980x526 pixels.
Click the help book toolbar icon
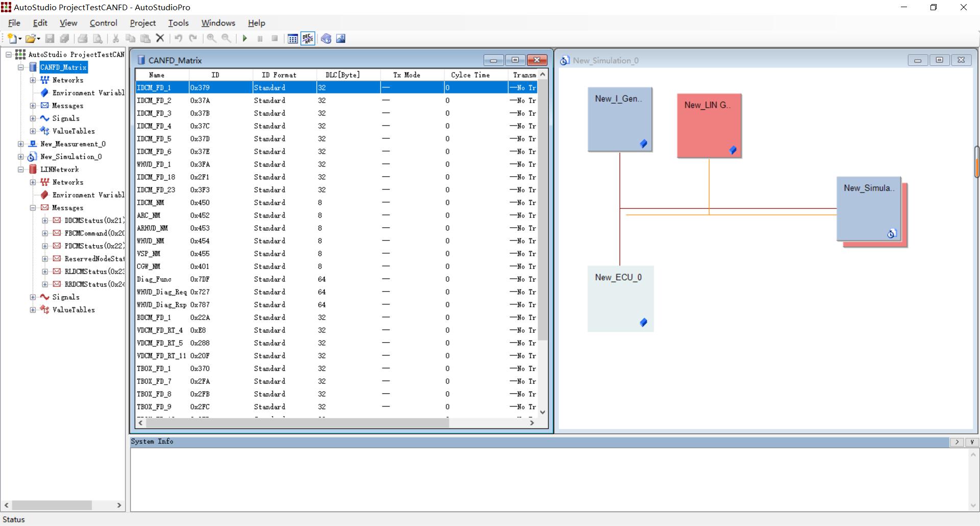coord(326,39)
